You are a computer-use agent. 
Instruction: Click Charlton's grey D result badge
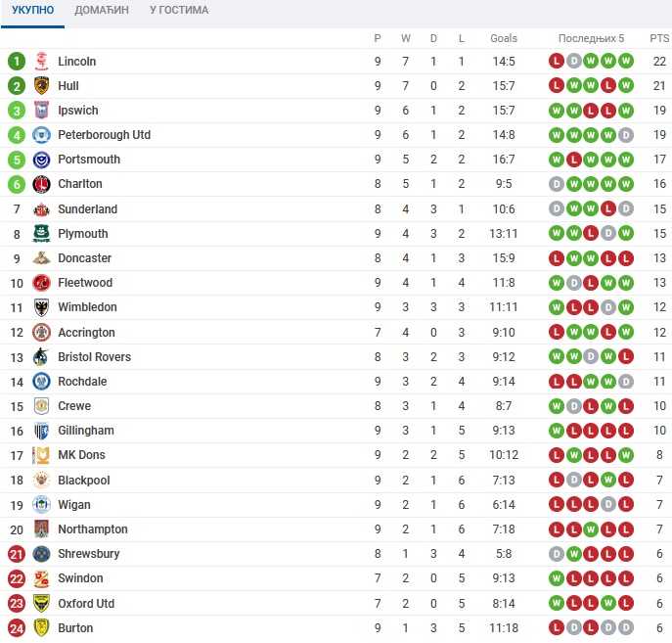557,184
